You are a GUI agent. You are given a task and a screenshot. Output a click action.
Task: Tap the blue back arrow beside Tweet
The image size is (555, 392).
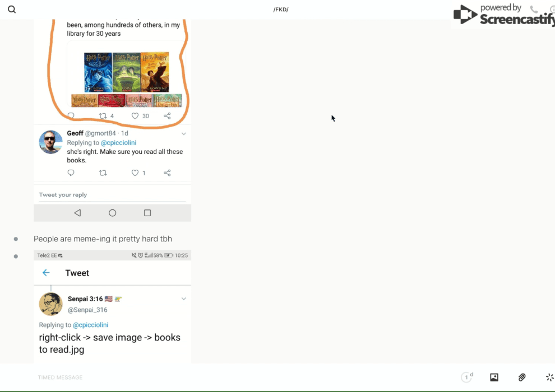(x=46, y=273)
